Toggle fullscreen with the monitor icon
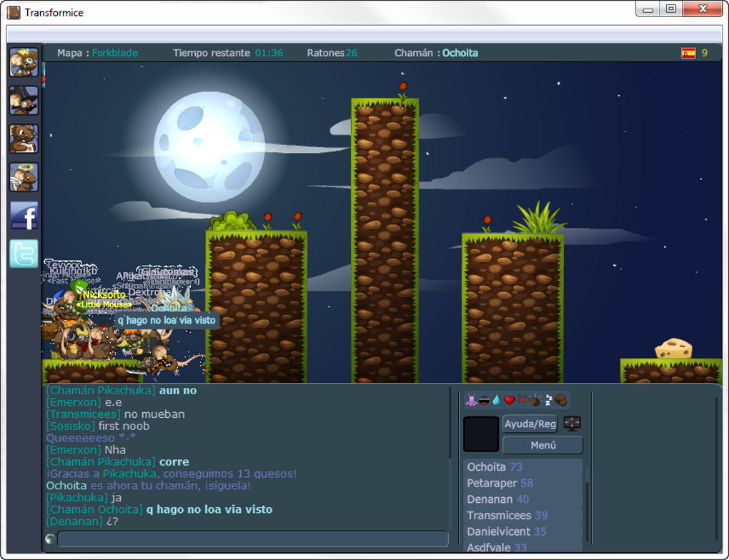Image resolution: width=729 pixels, height=560 pixels. [x=572, y=424]
